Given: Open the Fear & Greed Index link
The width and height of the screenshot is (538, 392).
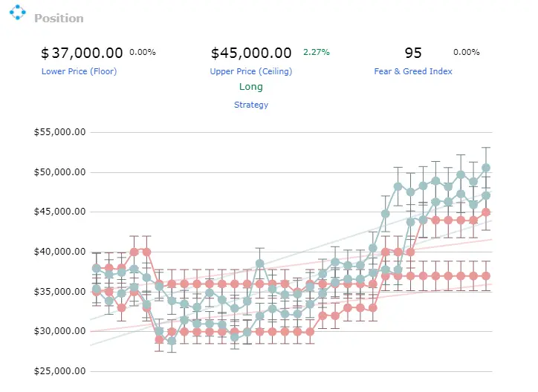Looking at the screenshot, I should coord(412,71).
